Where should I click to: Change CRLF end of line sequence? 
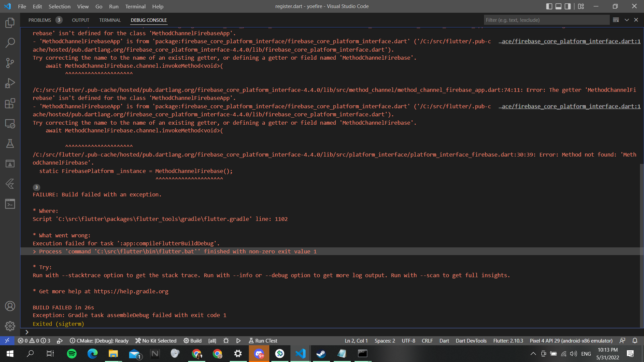pos(427,341)
